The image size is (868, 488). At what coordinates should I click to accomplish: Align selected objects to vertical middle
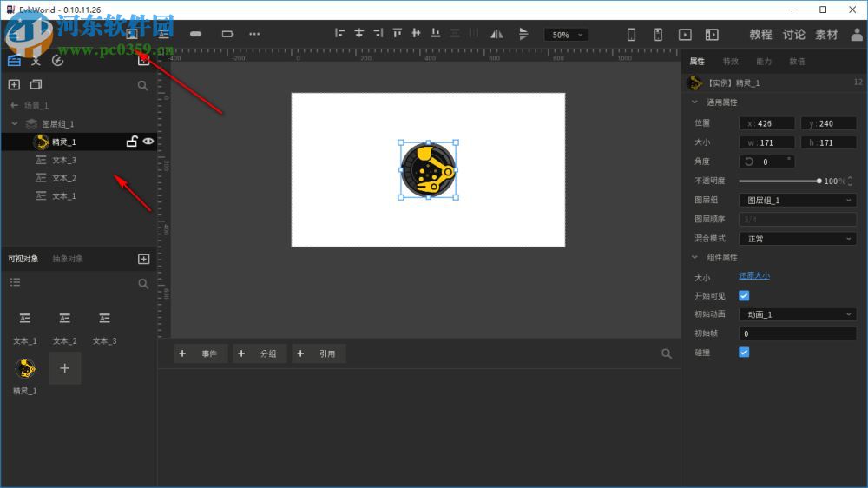pos(417,33)
